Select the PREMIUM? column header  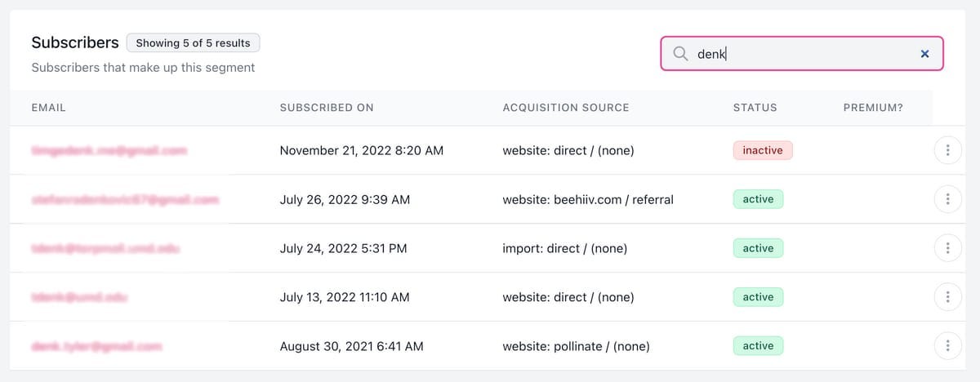[x=873, y=108]
